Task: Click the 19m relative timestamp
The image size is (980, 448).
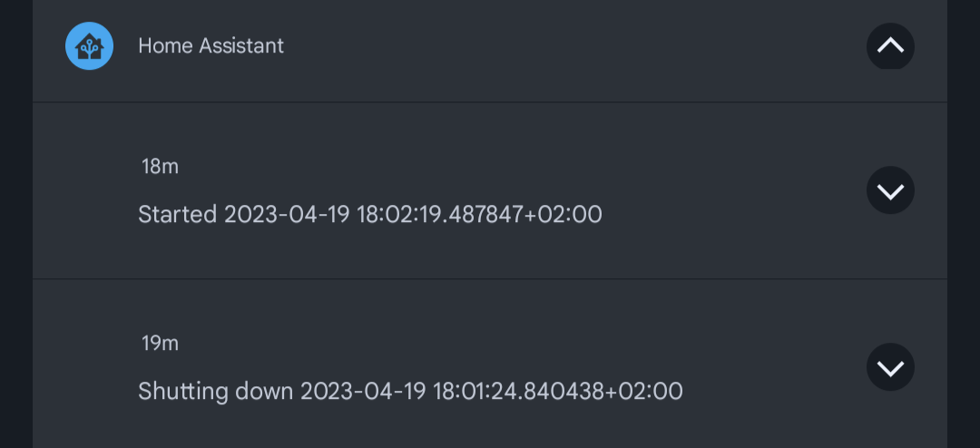Action: click(x=160, y=343)
